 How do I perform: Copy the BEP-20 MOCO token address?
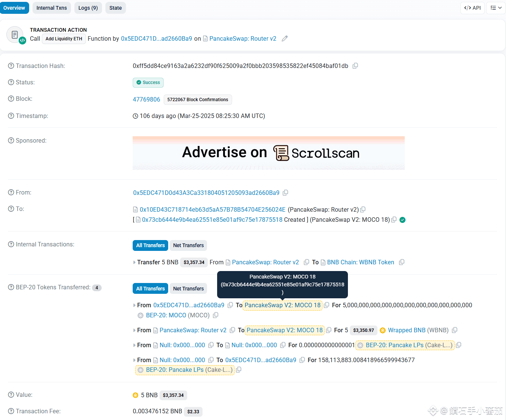(x=216, y=315)
